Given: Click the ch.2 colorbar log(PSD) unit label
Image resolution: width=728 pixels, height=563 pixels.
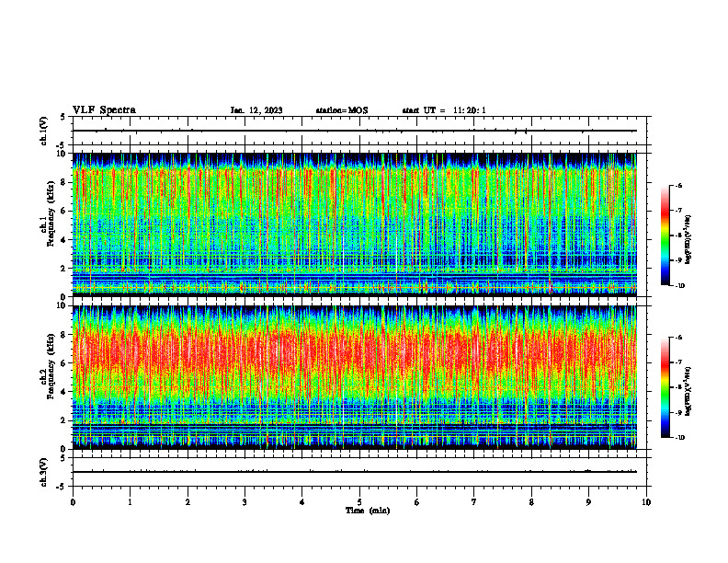Looking at the screenshot, I should [x=688, y=392].
